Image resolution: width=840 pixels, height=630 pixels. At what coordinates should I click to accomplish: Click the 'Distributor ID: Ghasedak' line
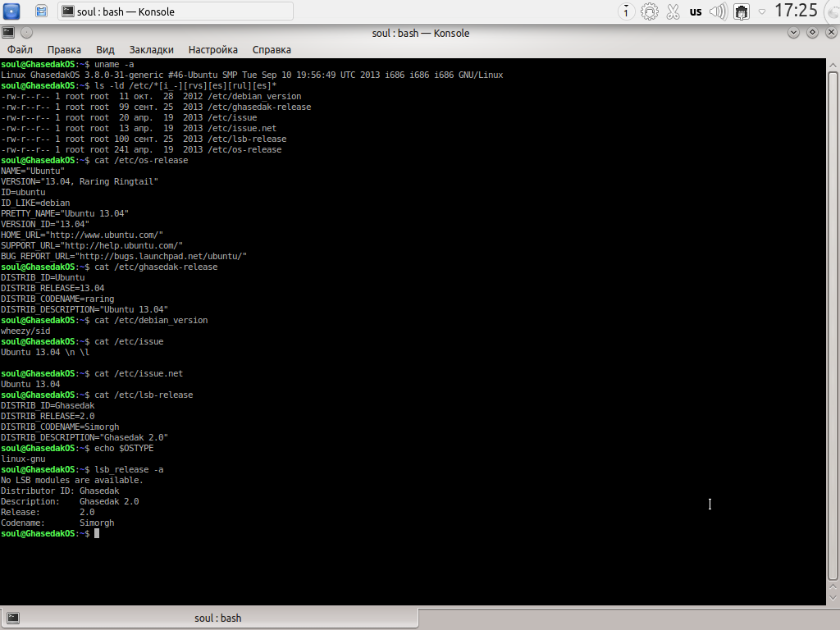tap(60, 491)
